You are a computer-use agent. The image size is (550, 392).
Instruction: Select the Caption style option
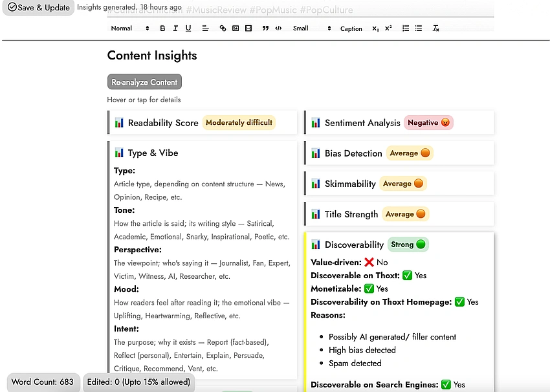click(351, 28)
